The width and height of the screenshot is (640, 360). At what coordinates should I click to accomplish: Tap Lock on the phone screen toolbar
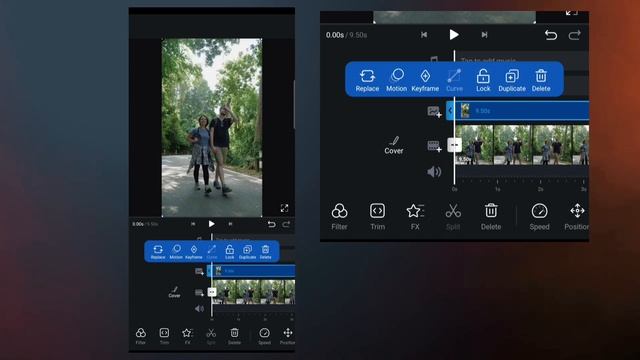point(230,252)
